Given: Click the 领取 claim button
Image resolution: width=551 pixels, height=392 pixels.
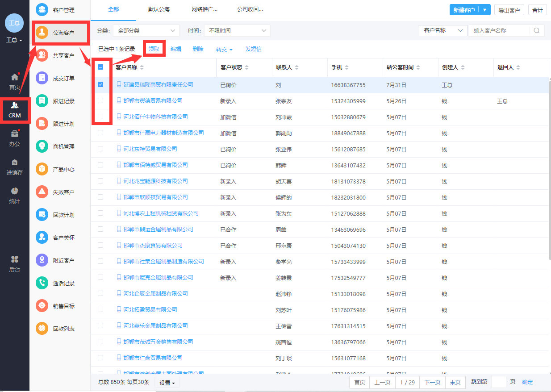Looking at the screenshot, I should tap(154, 49).
